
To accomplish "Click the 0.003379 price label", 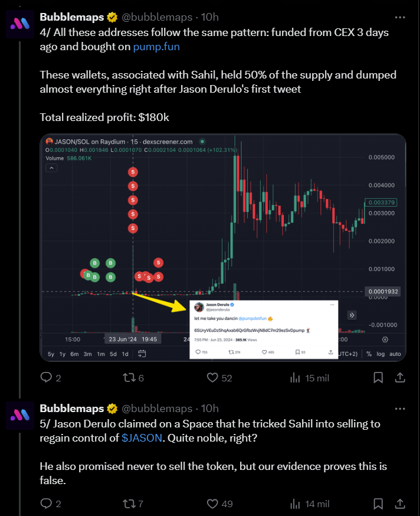I will click(381, 203).
